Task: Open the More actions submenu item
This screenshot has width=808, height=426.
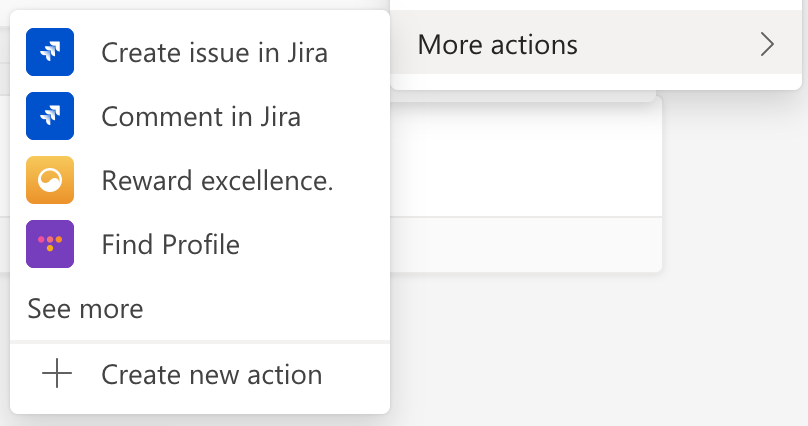Action: (596, 42)
